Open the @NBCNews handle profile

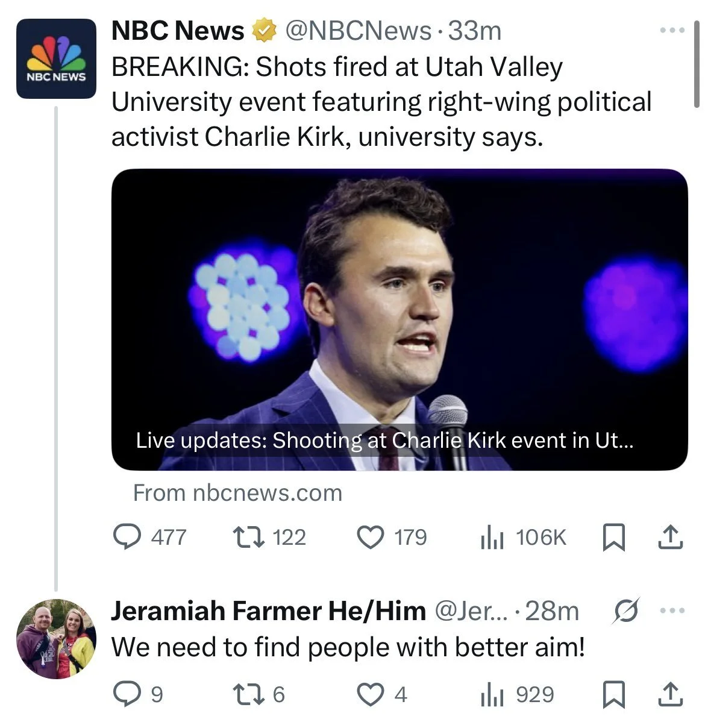click(358, 31)
